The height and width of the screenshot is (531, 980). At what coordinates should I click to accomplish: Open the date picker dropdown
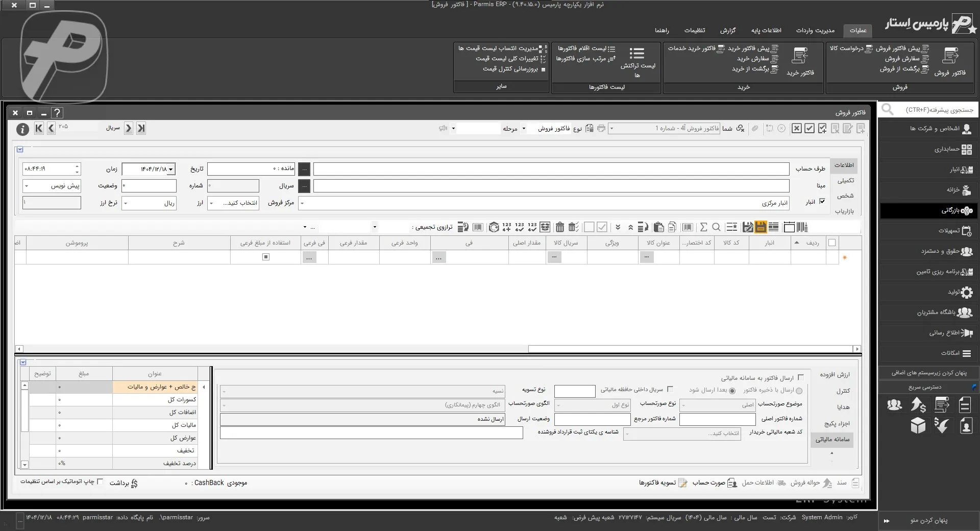[x=171, y=169]
